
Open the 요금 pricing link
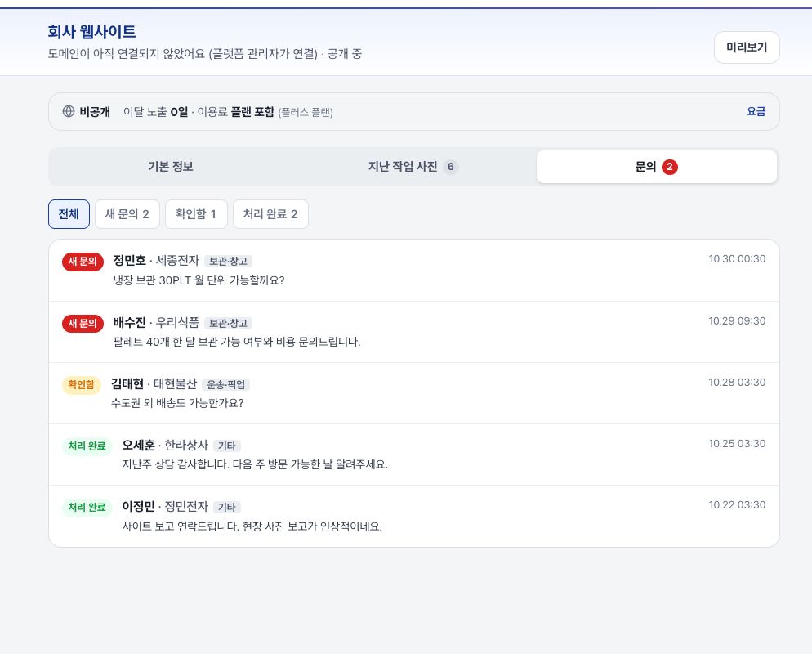pyautogui.click(x=756, y=111)
